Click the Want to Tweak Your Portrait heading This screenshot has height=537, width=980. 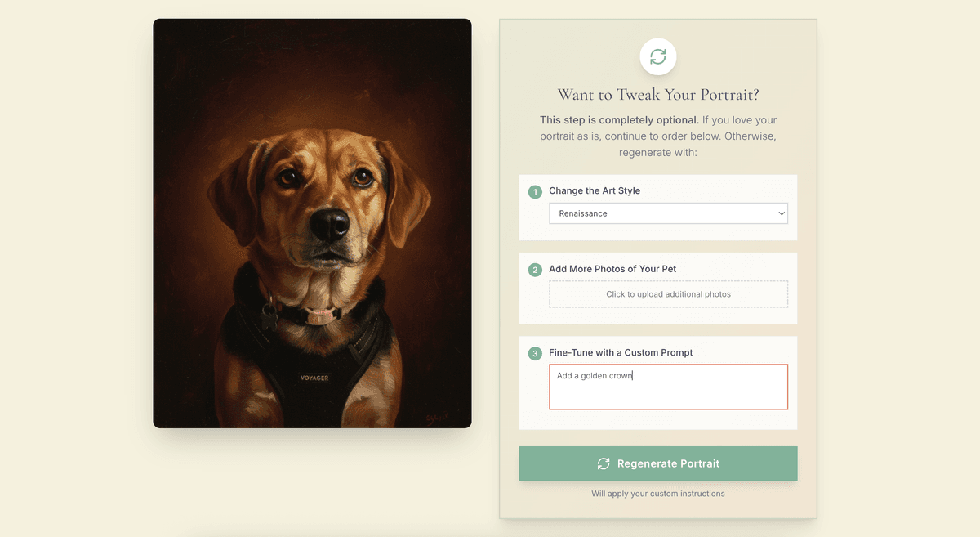click(x=657, y=94)
